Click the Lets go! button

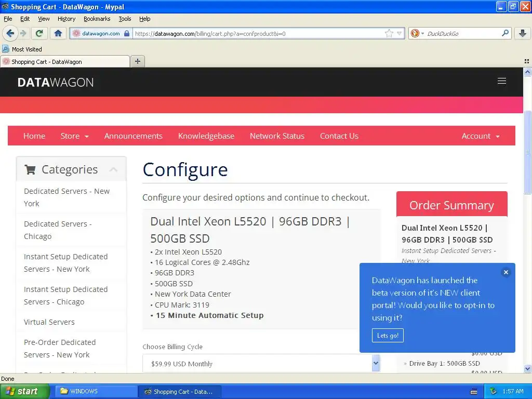388,335
